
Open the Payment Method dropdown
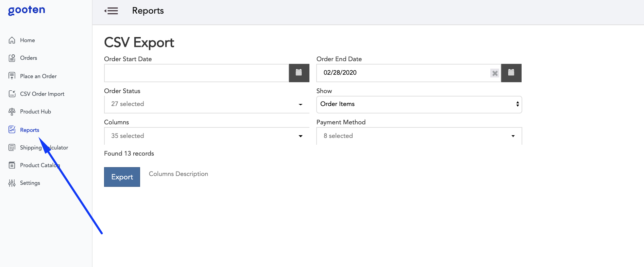click(x=419, y=136)
